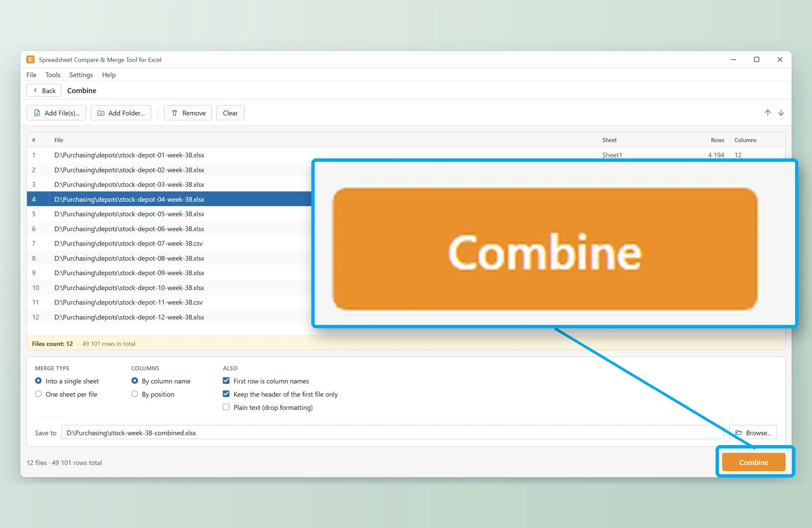This screenshot has width=812, height=528.
Task: Choose One sheet per file
Action: [x=66, y=394]
